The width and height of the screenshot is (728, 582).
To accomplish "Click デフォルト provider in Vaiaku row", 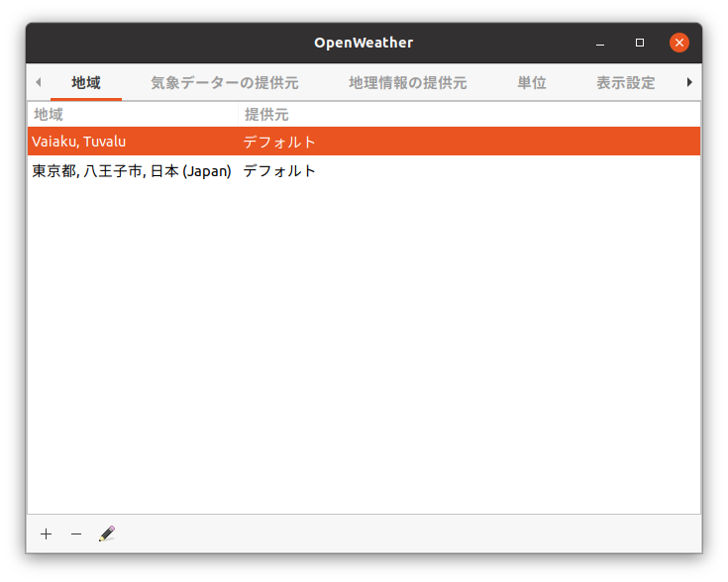I will pos(279,142).
